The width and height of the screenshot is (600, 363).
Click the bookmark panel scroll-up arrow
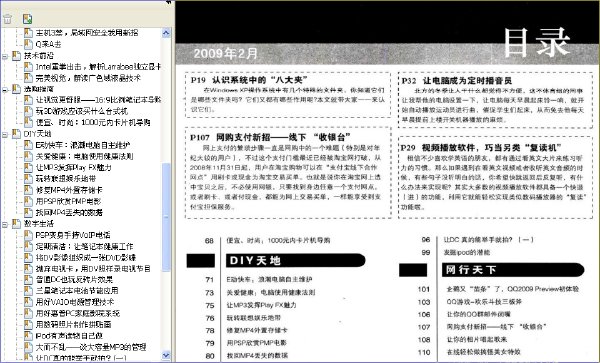tap(166, 33)
